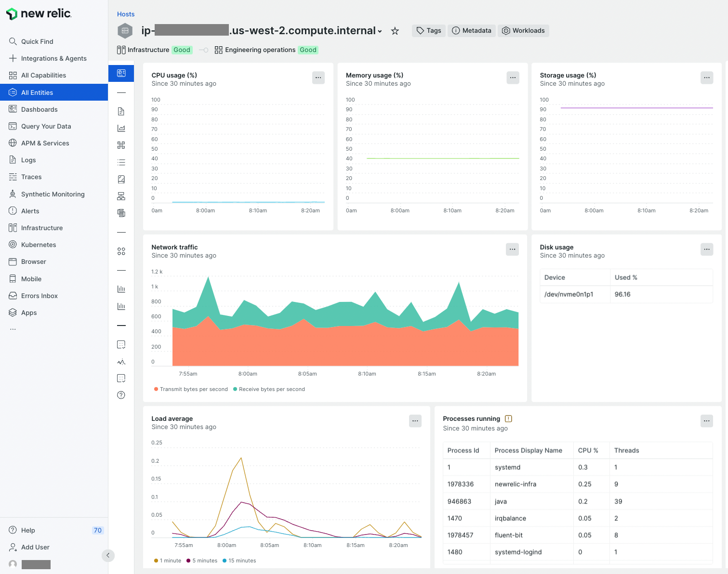Open the host Summary view icon
The width and height of the screenshot is (728, 574).
[x=121, y=73]
